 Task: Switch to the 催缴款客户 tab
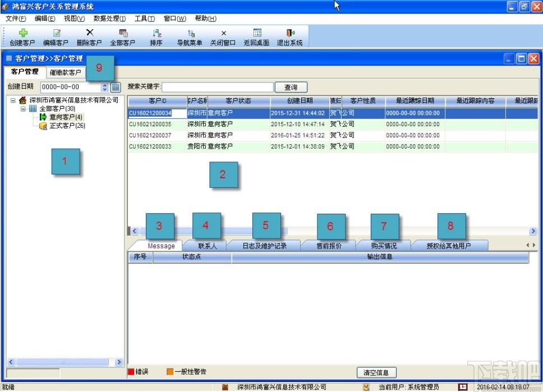[66, 72]
